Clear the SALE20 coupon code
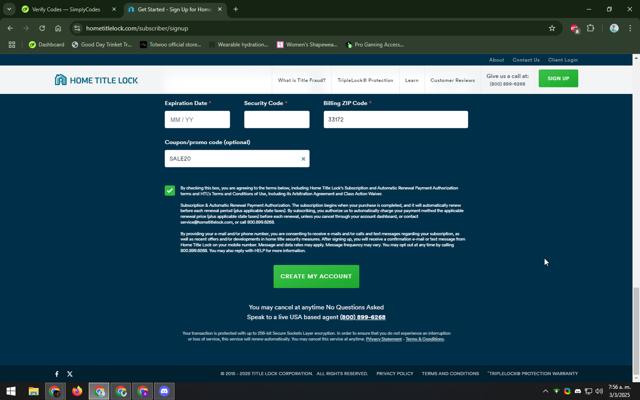Screen dimensions: 640x400 303,159
